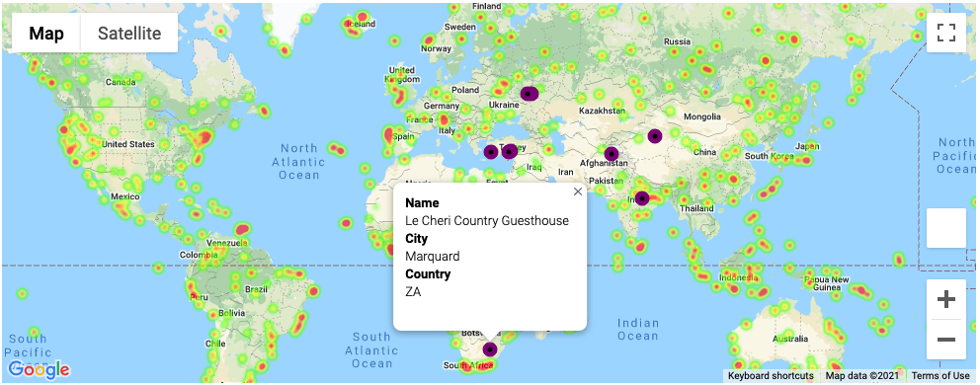This screenshot has width=980, height=385.
Task: Click the Australia map label
Action: point(791,340)
